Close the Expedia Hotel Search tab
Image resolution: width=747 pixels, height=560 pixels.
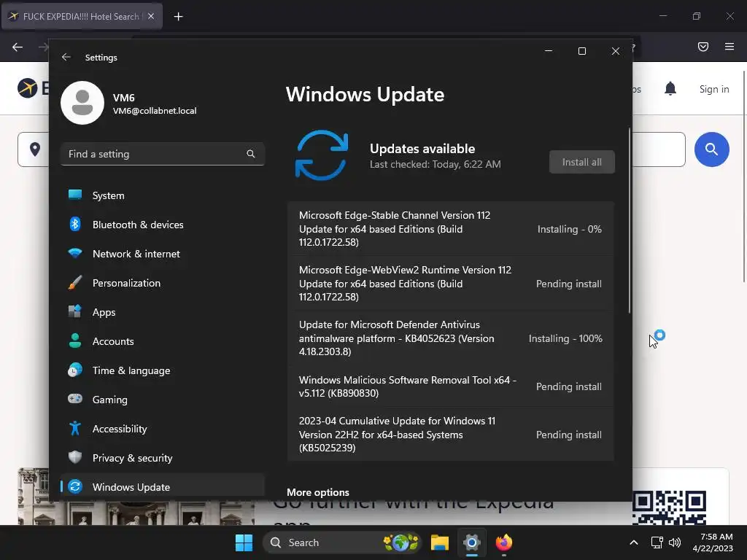tap(150, 16)
